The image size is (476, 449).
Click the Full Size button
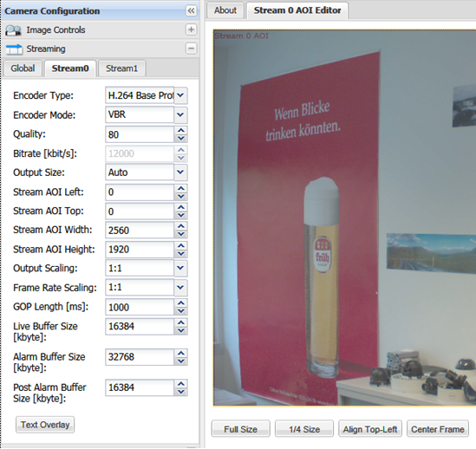point(241,429)
